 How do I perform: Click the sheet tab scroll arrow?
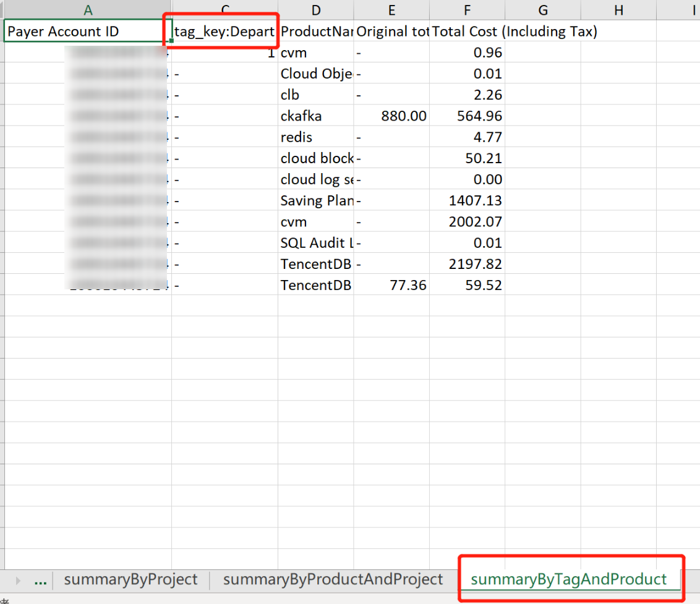(18, 581)
